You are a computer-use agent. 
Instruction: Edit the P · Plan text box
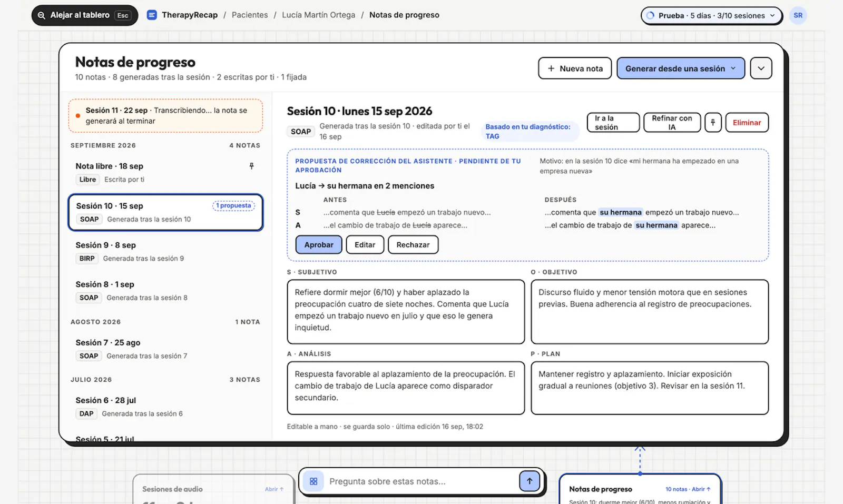(650, 388)
